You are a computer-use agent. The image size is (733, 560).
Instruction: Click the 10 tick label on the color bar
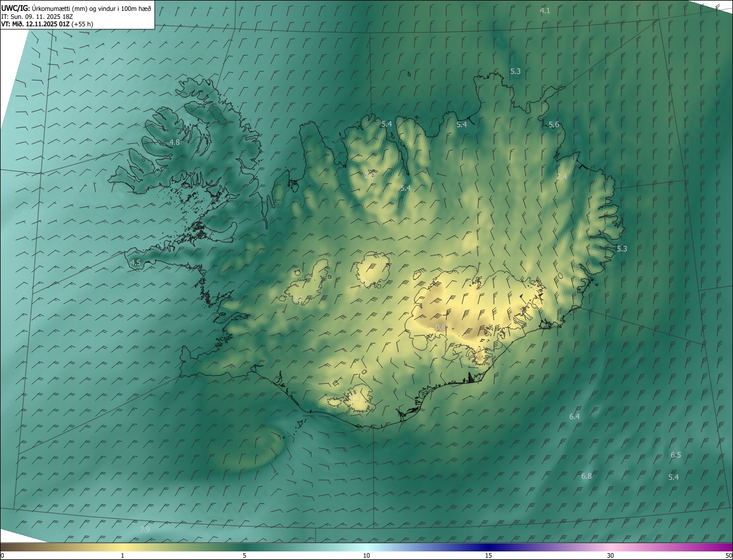pyautogui.click(x=366, y=555)
